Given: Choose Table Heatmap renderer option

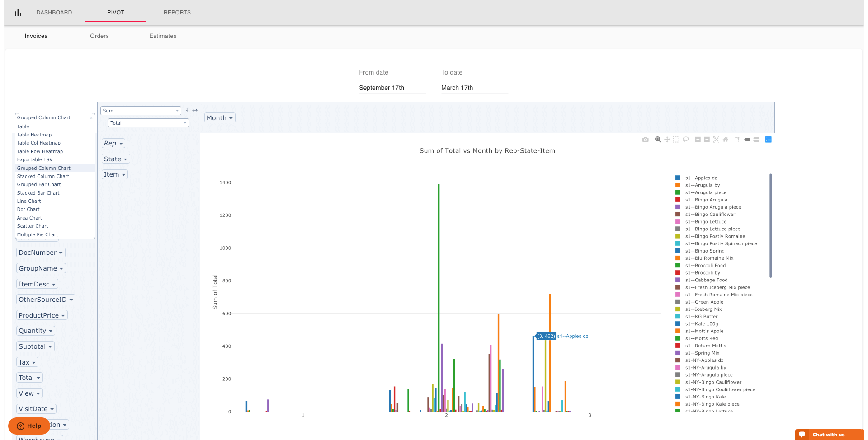Looking at the screenshot, I should pyautogui.click(x=55, y=135).
